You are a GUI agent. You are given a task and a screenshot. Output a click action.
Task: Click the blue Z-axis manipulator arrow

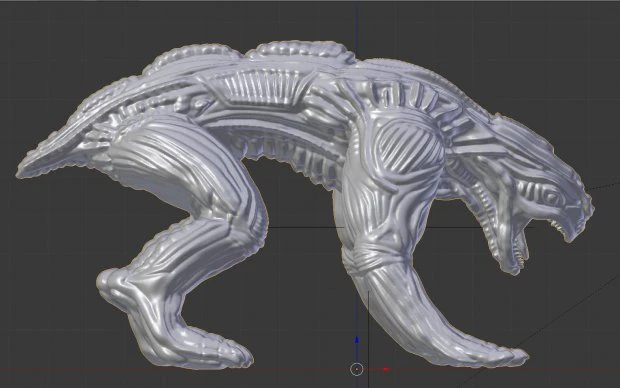[x=357, y=340]
